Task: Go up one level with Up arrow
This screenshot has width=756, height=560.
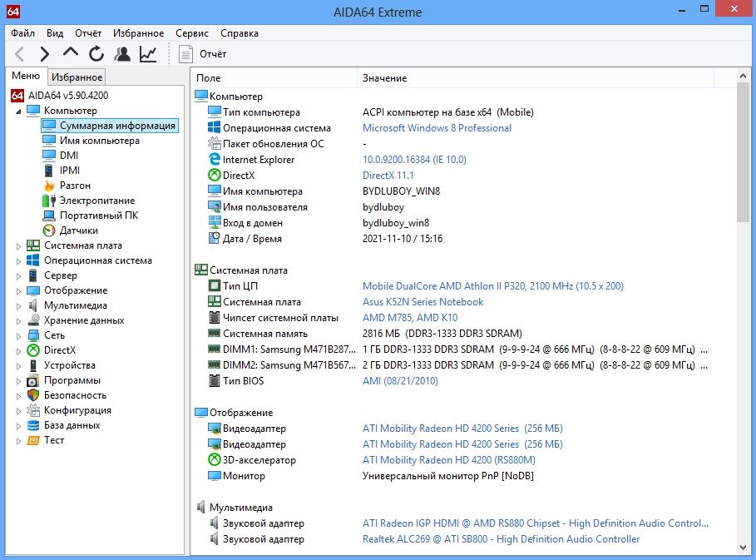Action: [71, 52]
